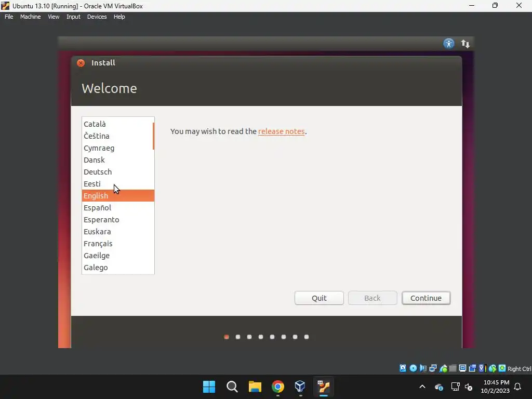The height and width of the screenshot is (399, 532).
Task: Click the optical disc icon in VirtualBox status bar
Action: click(413, 368)
